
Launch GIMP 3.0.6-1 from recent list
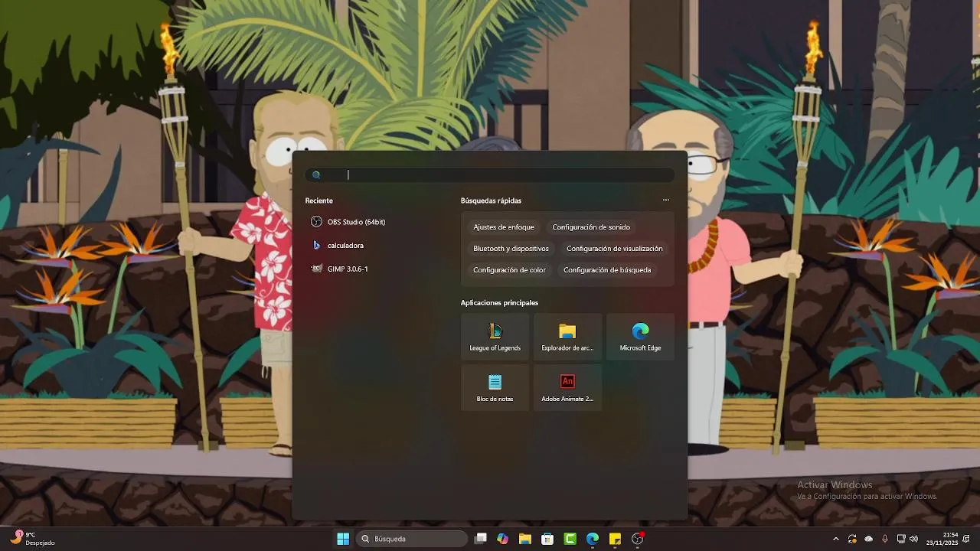[340, 269]
